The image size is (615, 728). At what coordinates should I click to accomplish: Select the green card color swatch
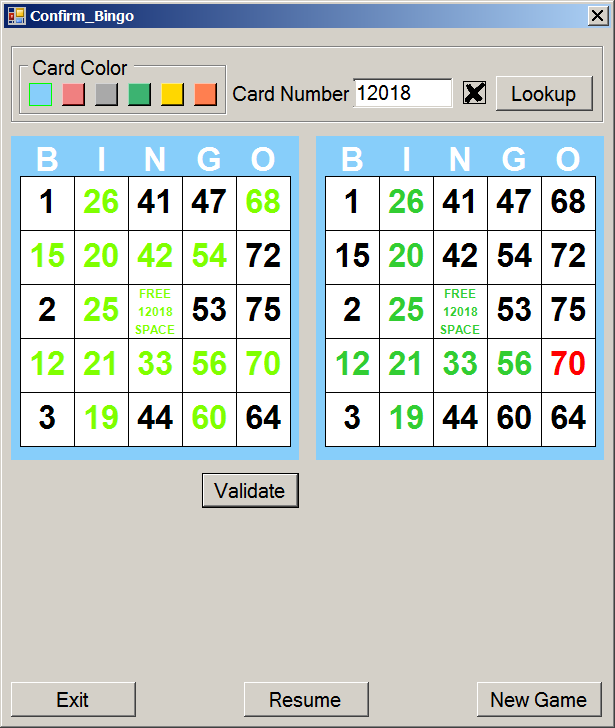point(139,95)
